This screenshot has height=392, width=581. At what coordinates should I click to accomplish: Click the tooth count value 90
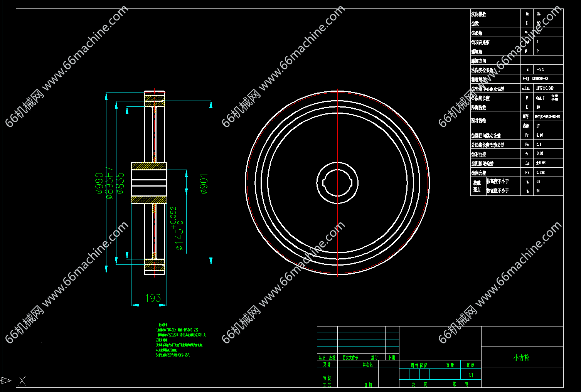pos(539,23)
